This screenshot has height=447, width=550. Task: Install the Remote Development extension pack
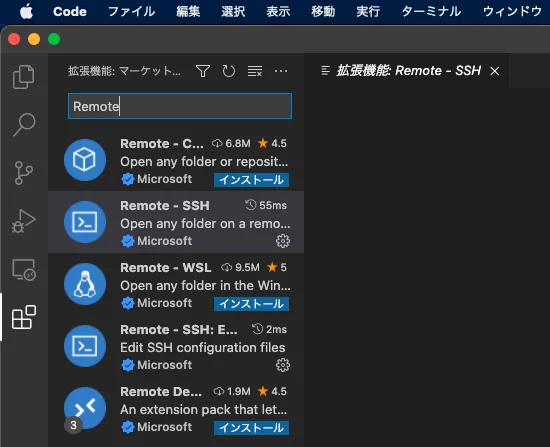coord(251,428)
